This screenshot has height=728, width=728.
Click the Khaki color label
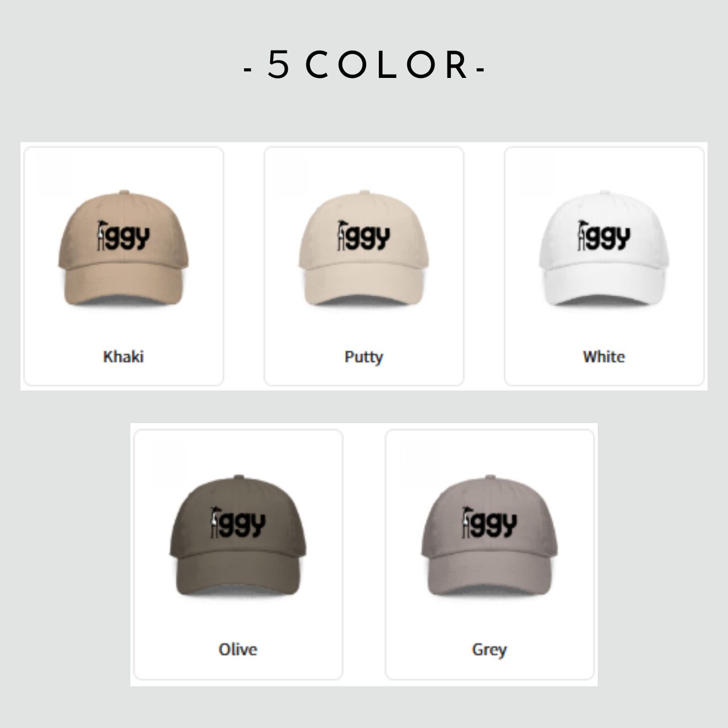[123, 357]
